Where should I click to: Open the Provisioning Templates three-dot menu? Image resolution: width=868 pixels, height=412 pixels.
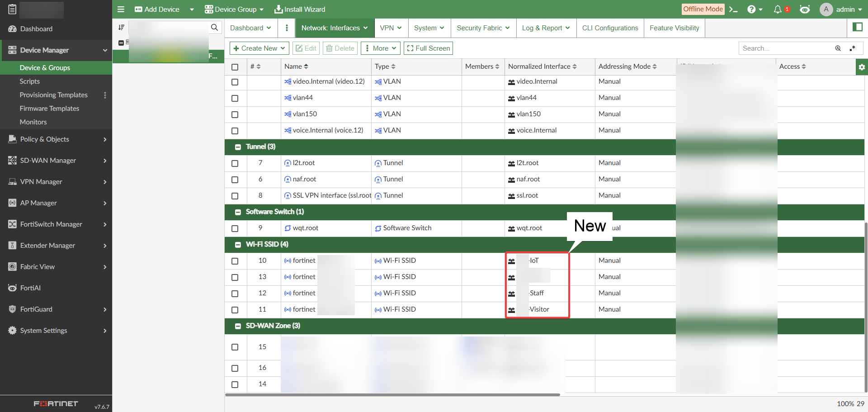point(105,95)
